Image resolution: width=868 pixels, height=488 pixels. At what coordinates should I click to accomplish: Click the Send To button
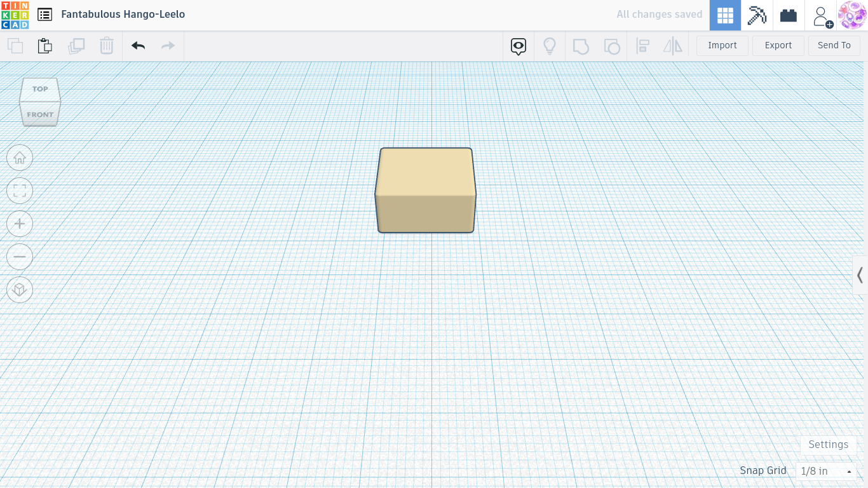(x=834, y=46)
